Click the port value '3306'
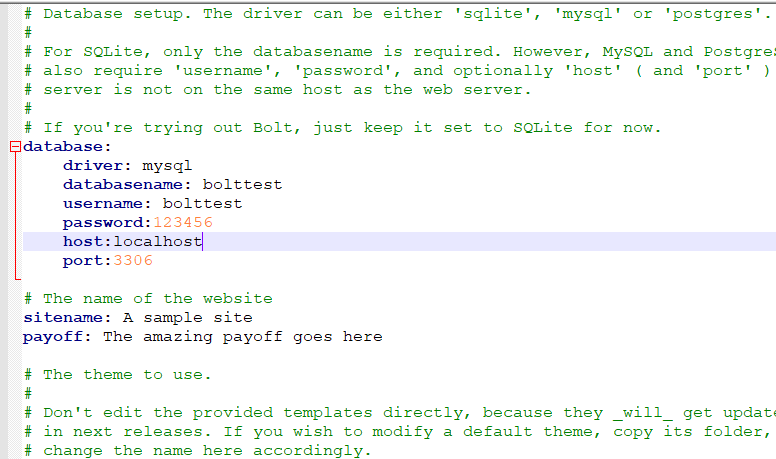776x459 pixels. (x=133, y=261)
